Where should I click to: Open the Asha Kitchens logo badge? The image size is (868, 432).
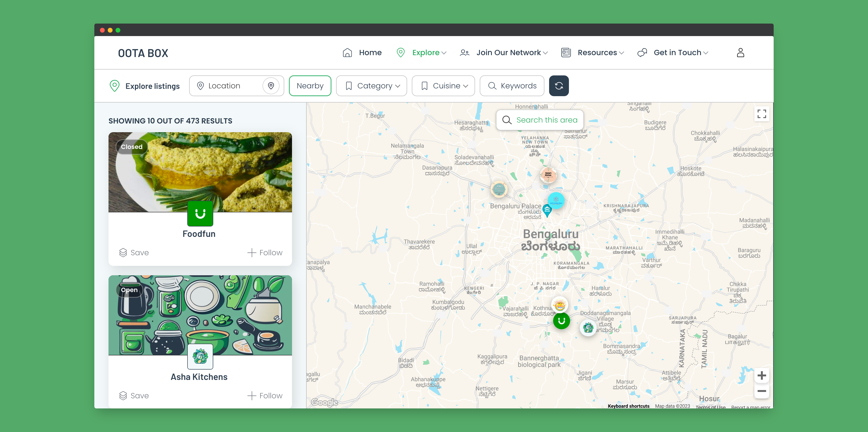click(200, 357)
